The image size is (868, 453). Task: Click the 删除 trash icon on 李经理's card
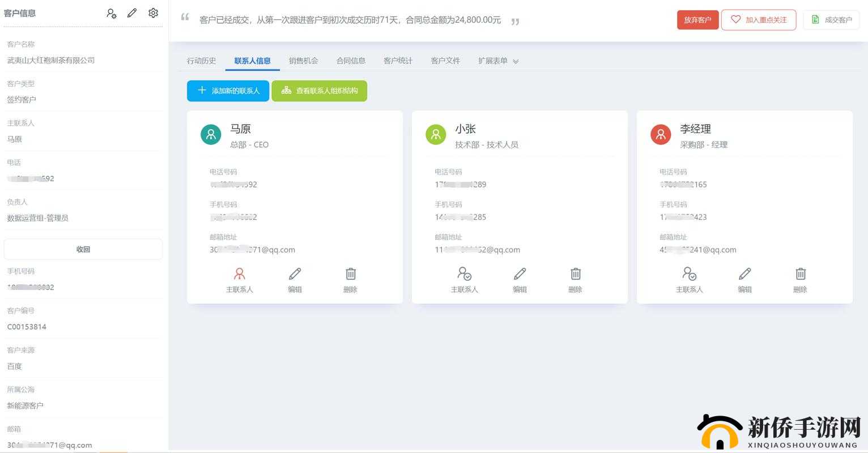800,274
